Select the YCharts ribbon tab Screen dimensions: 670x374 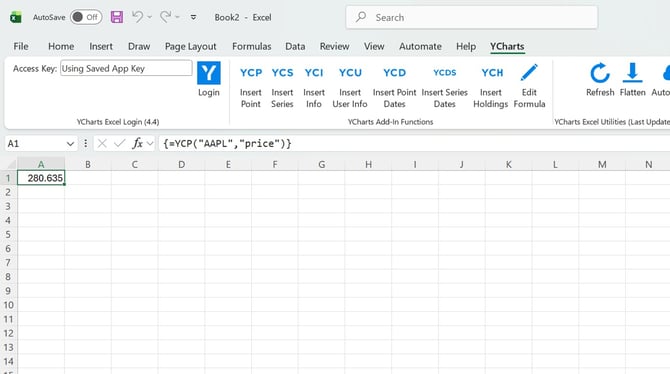[507, 46]
